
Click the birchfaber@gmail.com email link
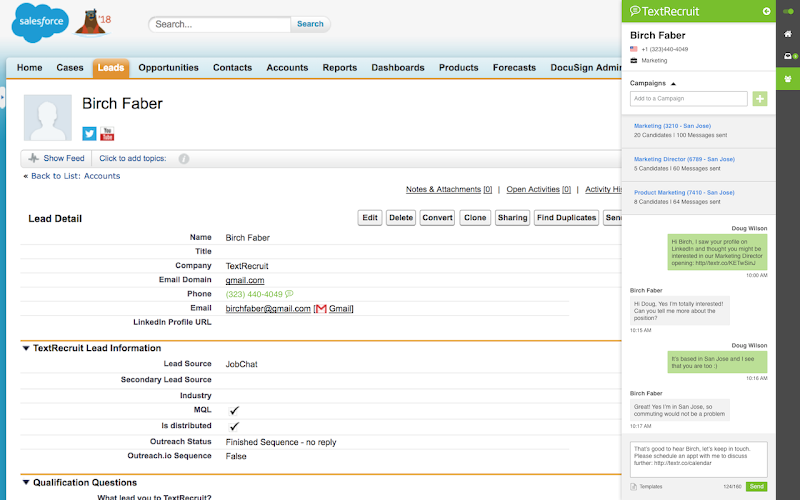click(x=268, y=309)
